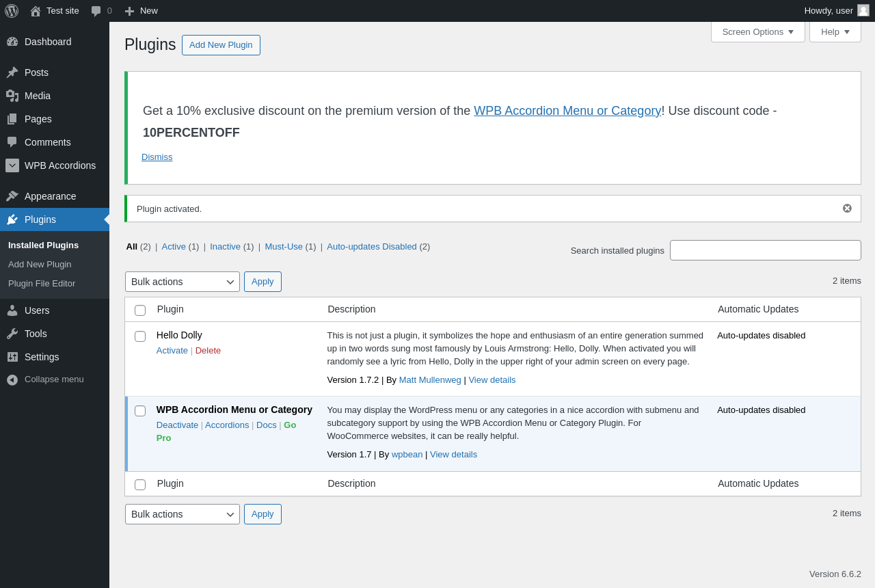Click the Dashboard gauge icon
This screenshot has height=588, width=875.
pyautogui.click(x=12, y=42)
